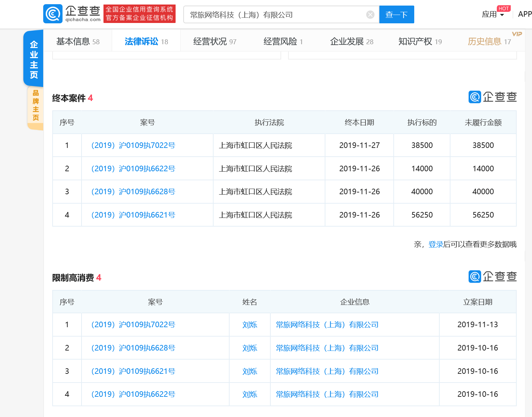Open company link in 限制高消费 row 3
Screen dimensions: 532x417
[327, 371]
